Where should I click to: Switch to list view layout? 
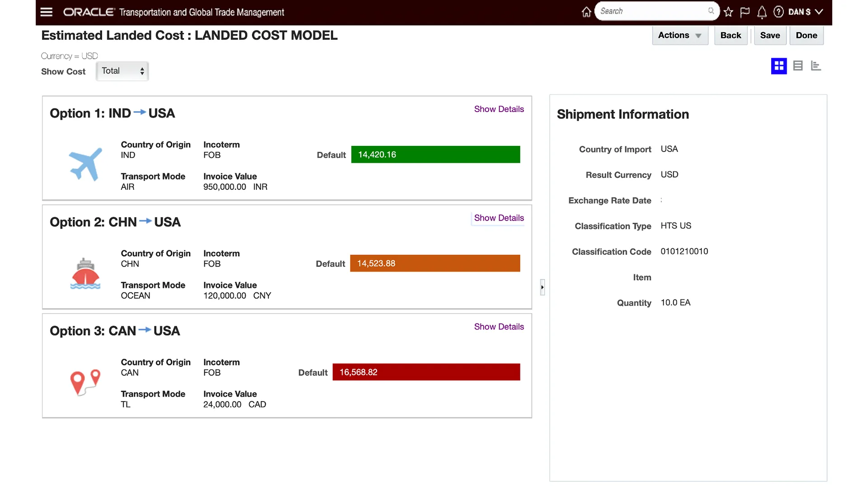pyautogui.click(x=798, y=66)
